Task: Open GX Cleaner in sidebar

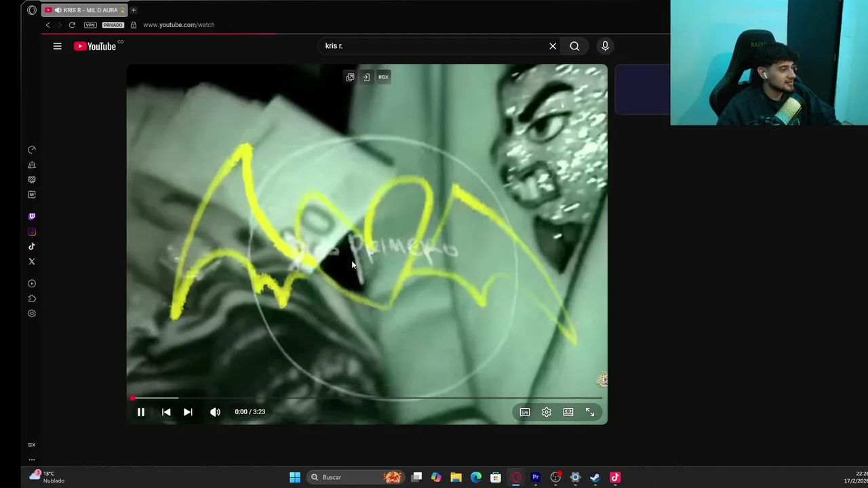Action: pyautogui.click(x=32, y=165)
